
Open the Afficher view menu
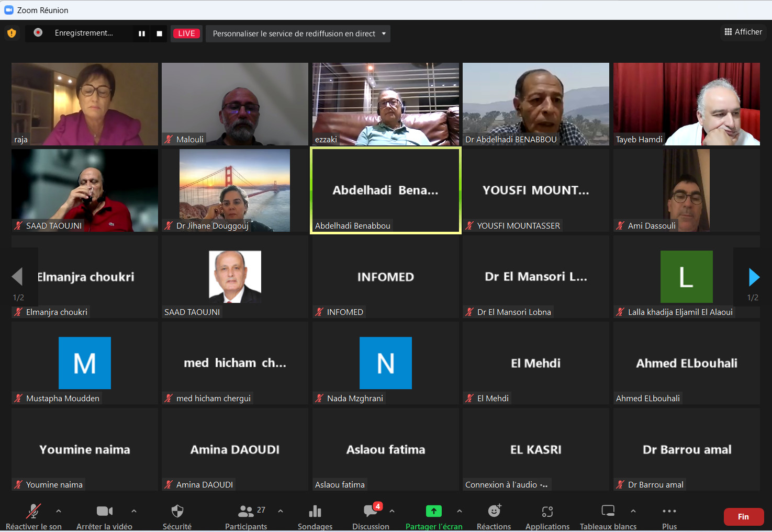[x=743, y=32]
